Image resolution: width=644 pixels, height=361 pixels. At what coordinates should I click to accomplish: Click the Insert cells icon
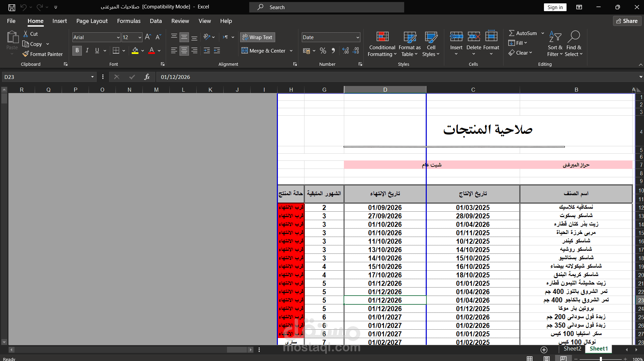pos(456,36)
